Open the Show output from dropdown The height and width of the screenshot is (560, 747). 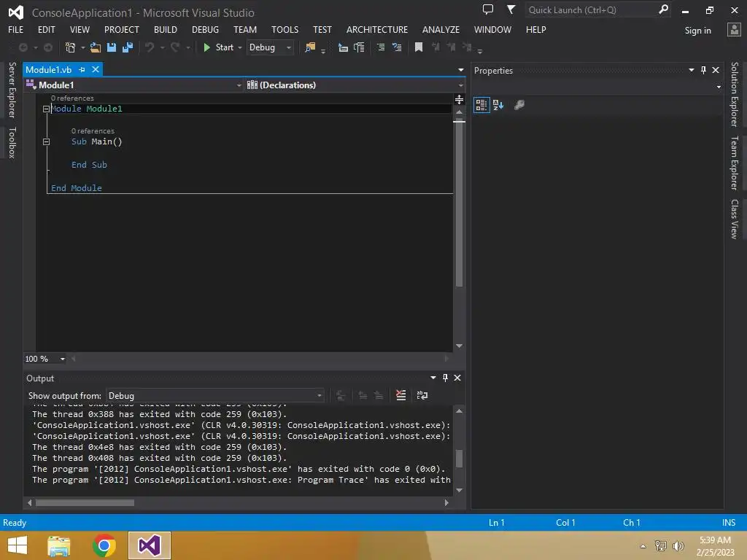215,396
